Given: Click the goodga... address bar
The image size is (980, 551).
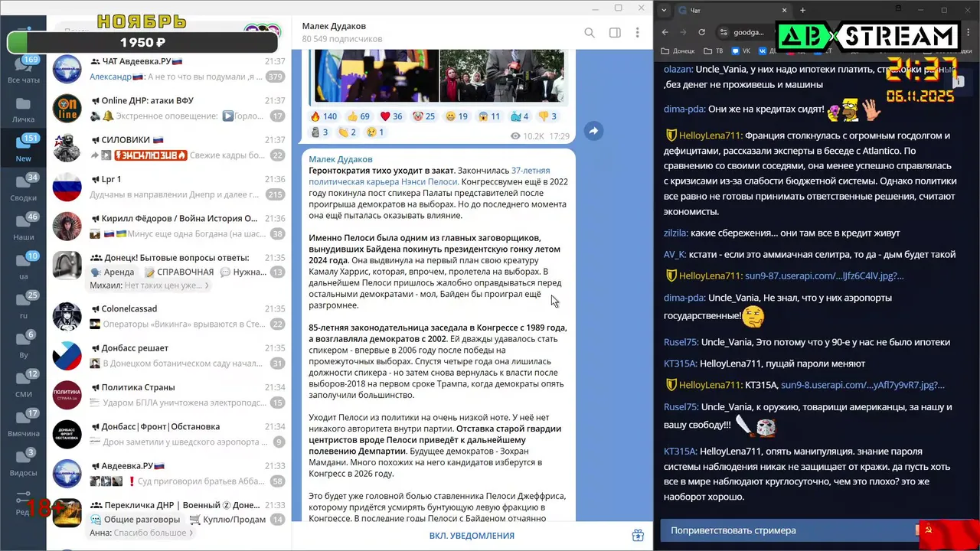Looking at the screenshot, I should (x=749, y=32).
